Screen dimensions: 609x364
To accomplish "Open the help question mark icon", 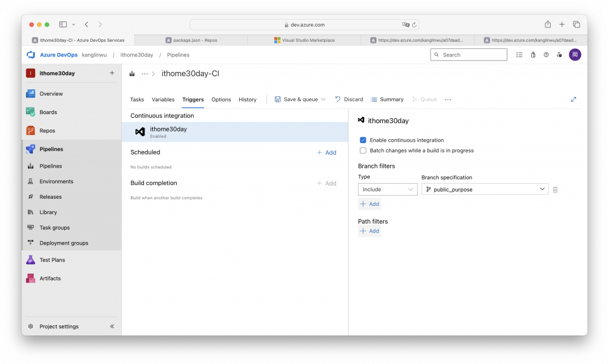I will click(546, 55).
